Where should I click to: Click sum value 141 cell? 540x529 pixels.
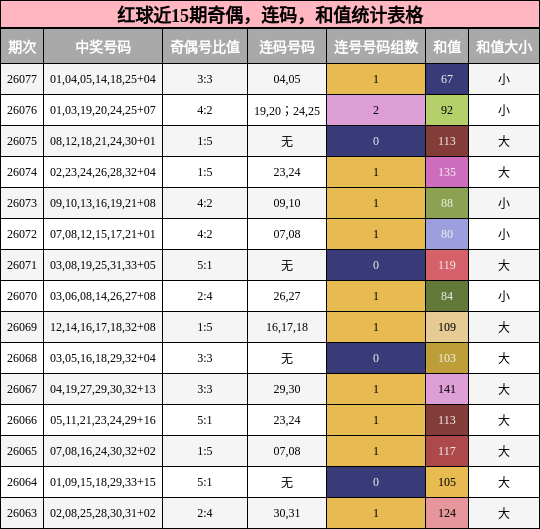click(x=447, y=389)
